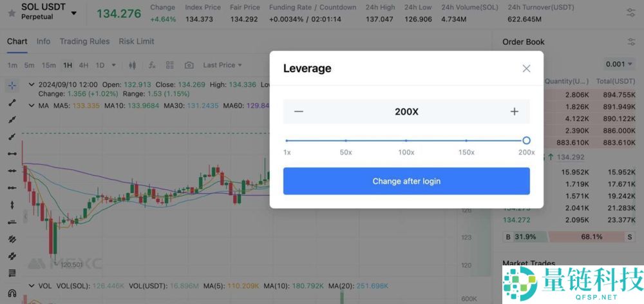This screenshot has height=304, width=644.
Task: Click the Change after login button
Action: [406, 181]
